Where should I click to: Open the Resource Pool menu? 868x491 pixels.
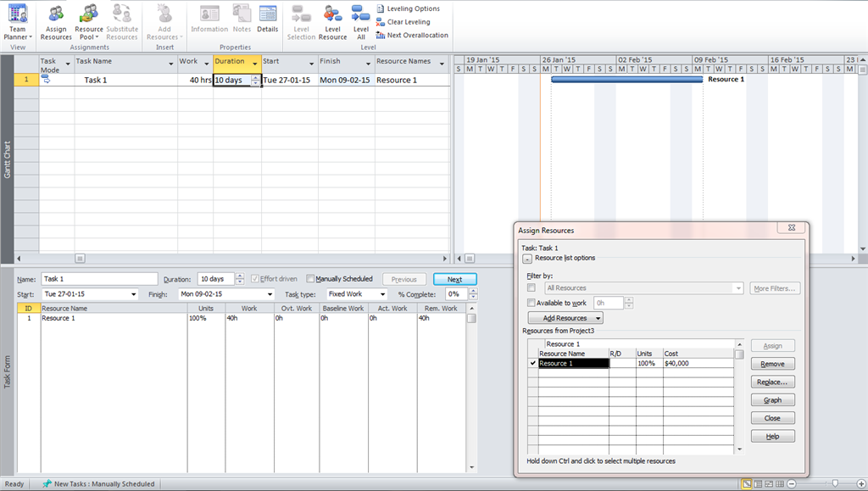tap(88, 22)
